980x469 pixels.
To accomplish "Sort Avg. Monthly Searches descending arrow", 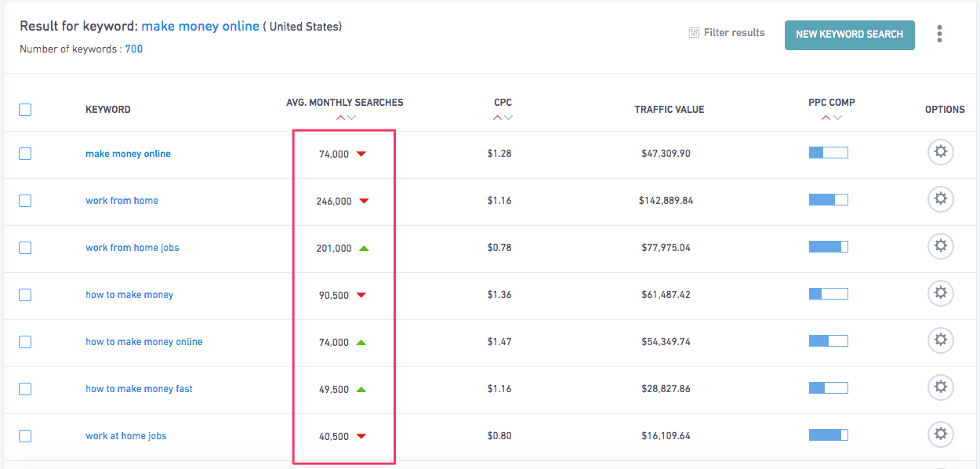I will pos(352,118).
